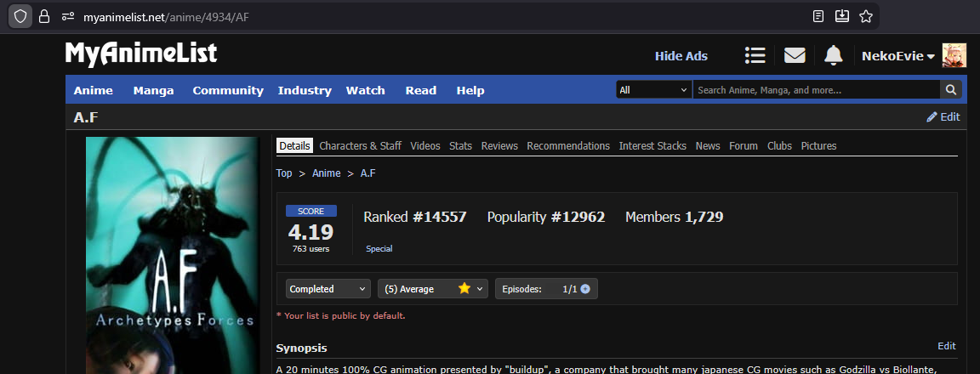The height and width of the screenshot is (374, 980).
Task: Open the Manga navigation menu
Action: (x=153, y=91)
